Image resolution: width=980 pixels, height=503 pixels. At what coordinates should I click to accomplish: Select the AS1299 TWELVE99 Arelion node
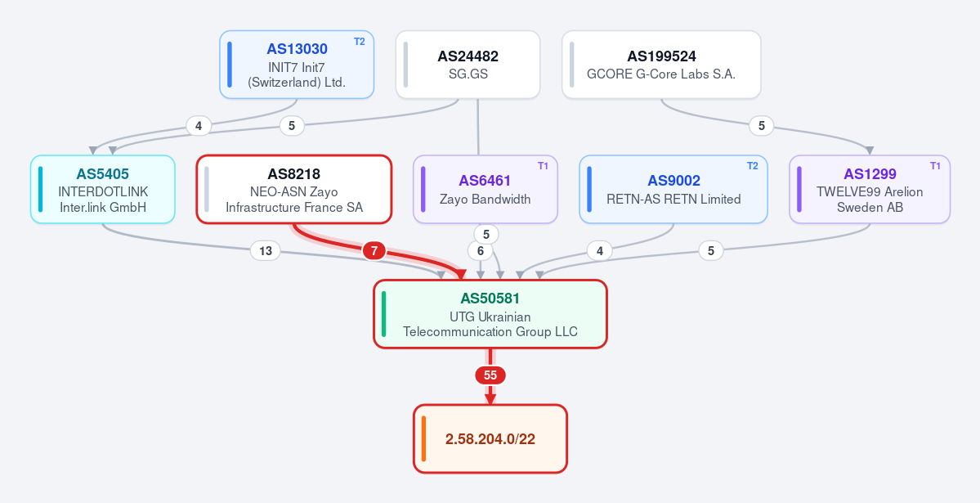pyautogui.click(x=870, y=189)
